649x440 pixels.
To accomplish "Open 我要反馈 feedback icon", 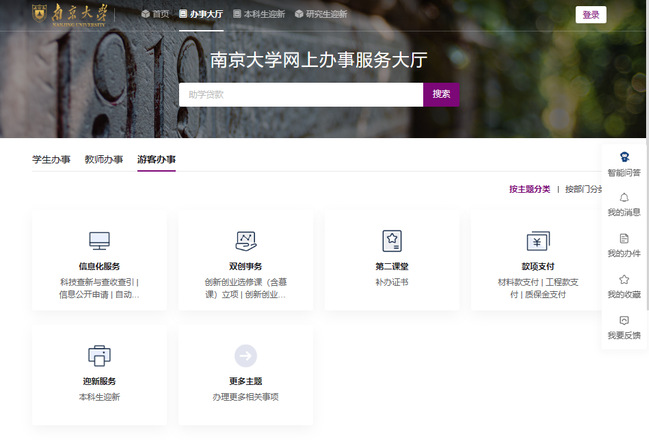I will [x=624, y=321].
